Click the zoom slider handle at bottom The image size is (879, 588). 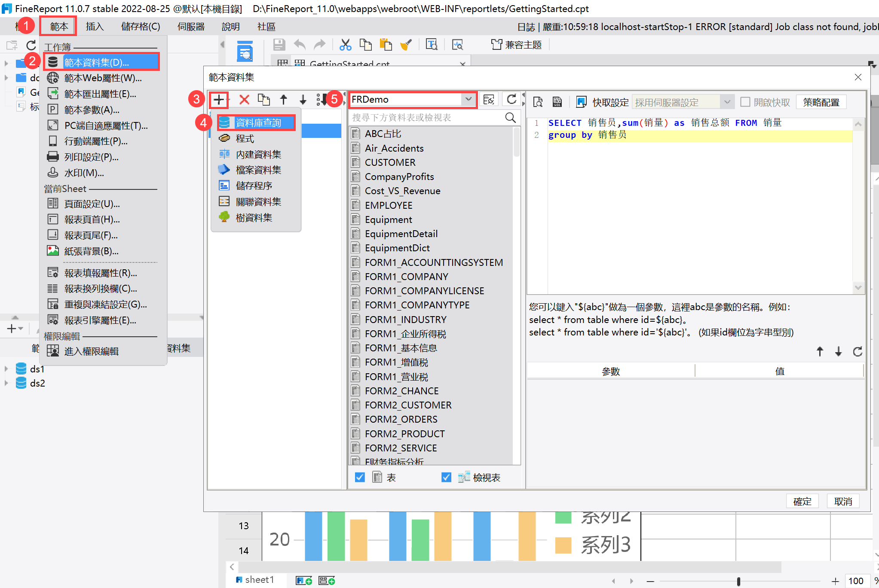[x=738, y=581]
